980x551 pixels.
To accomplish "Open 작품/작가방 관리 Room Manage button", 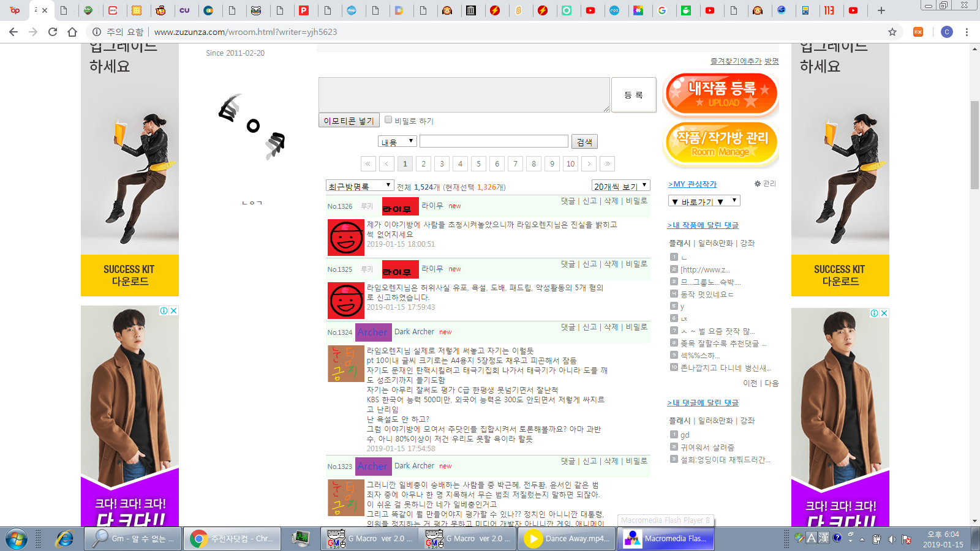I will coord(721,144).
